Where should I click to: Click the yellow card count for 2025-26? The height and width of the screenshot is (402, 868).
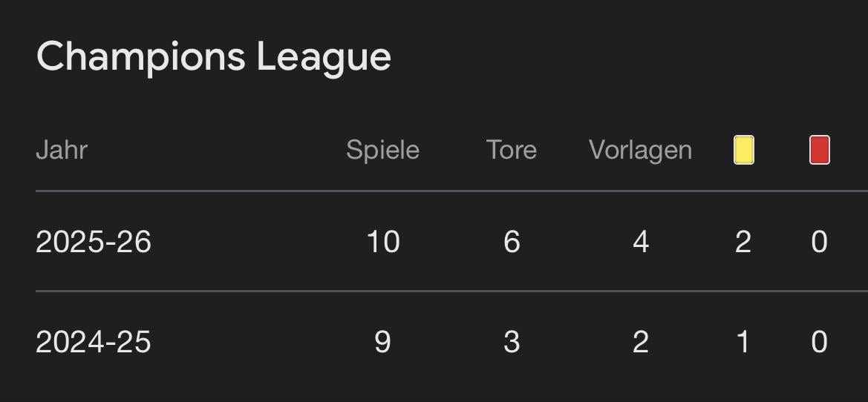coord(743,242)
